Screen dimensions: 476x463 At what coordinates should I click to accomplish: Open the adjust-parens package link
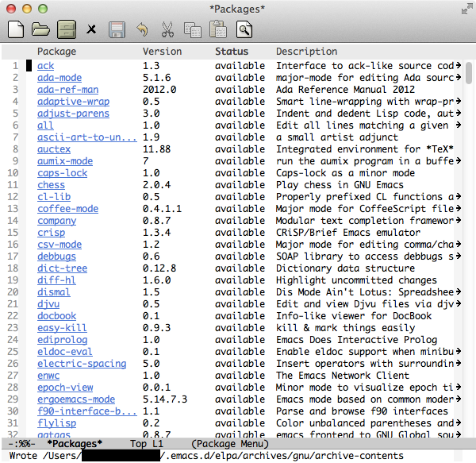[x=73, y=114]
